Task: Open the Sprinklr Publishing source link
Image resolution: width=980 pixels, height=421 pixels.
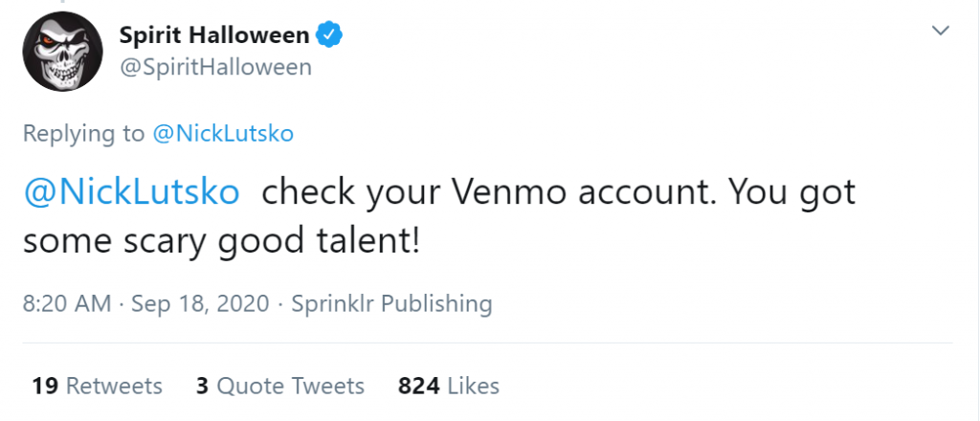Action: [391, 303]
